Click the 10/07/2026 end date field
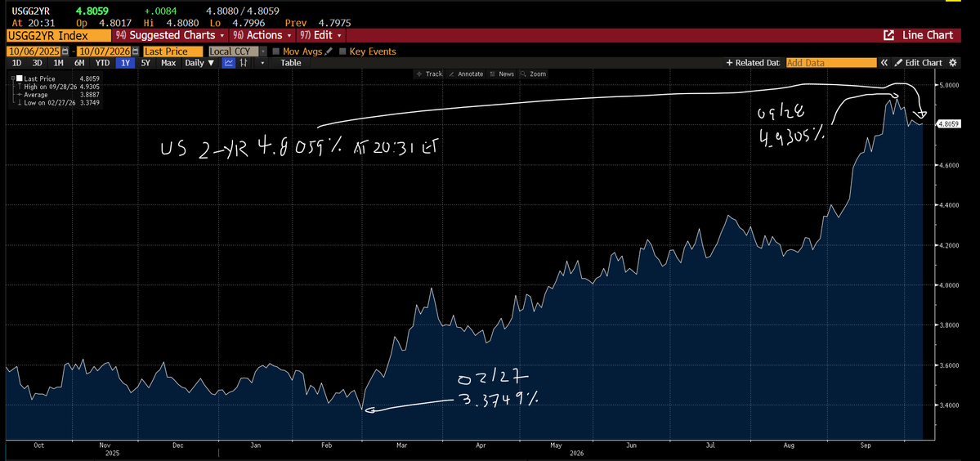Viewport: 980px width, 461px height. [x=104, y=51]
